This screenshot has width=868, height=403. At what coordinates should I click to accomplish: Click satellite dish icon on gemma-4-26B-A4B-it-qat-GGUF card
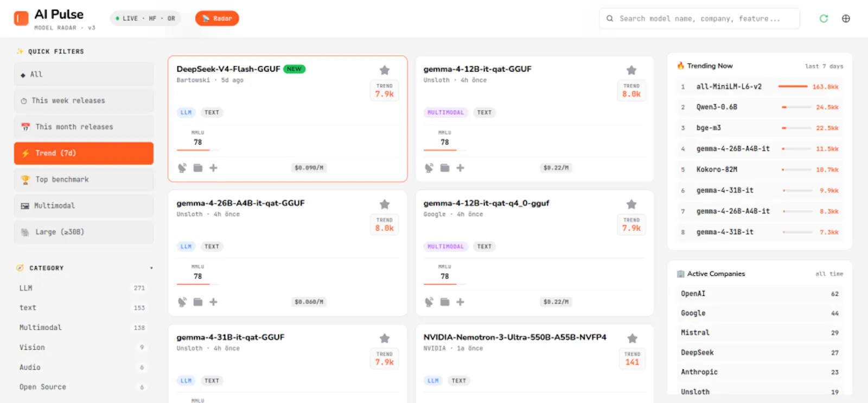point(182,302)
